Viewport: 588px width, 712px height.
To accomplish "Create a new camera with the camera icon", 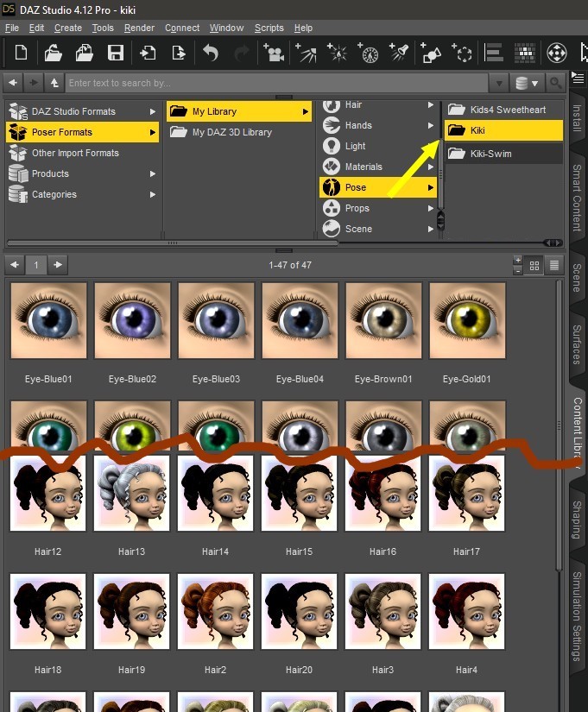I will pos(274,53).
